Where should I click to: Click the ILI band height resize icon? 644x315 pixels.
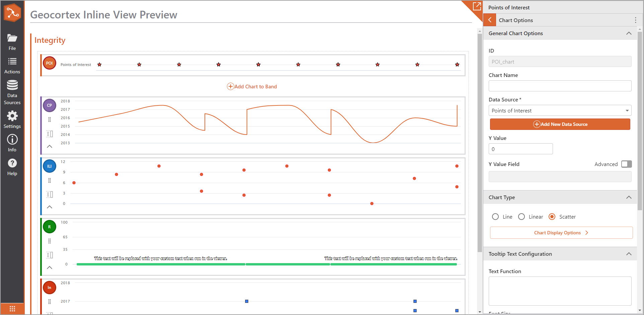[50, 194]
